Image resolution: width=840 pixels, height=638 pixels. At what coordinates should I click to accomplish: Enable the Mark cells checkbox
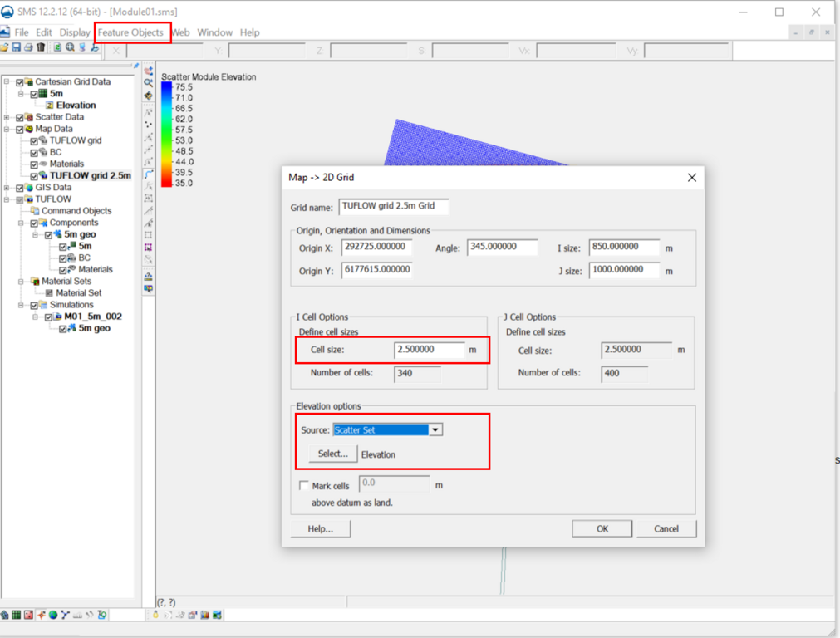point(304,486)
